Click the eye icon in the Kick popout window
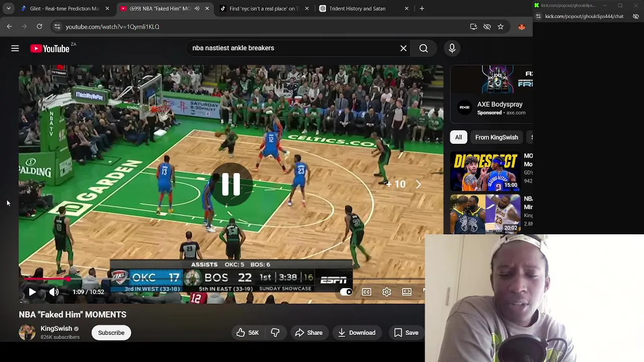The image size is (644, 362). pyautogui.click(x=636, y=16)
